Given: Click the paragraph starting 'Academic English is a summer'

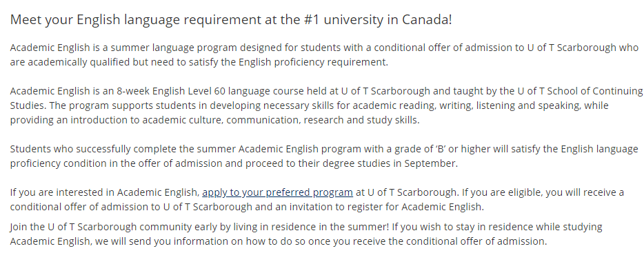Looking at the screenshot, I should tap(325, 55).
